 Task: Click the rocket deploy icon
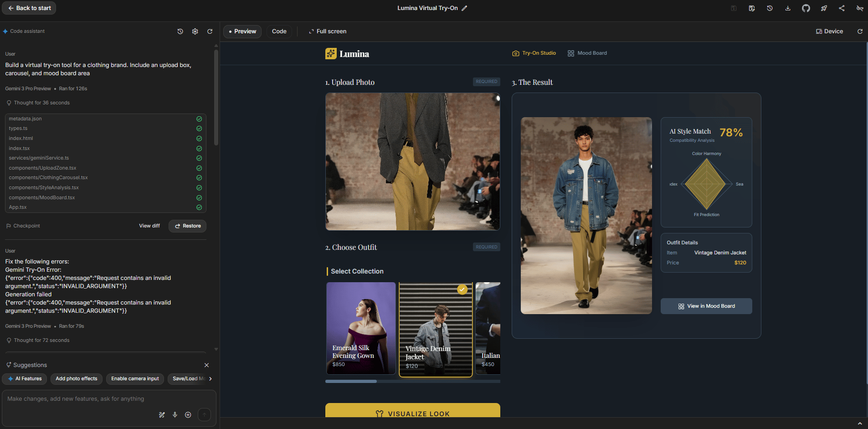coord(824,8)
